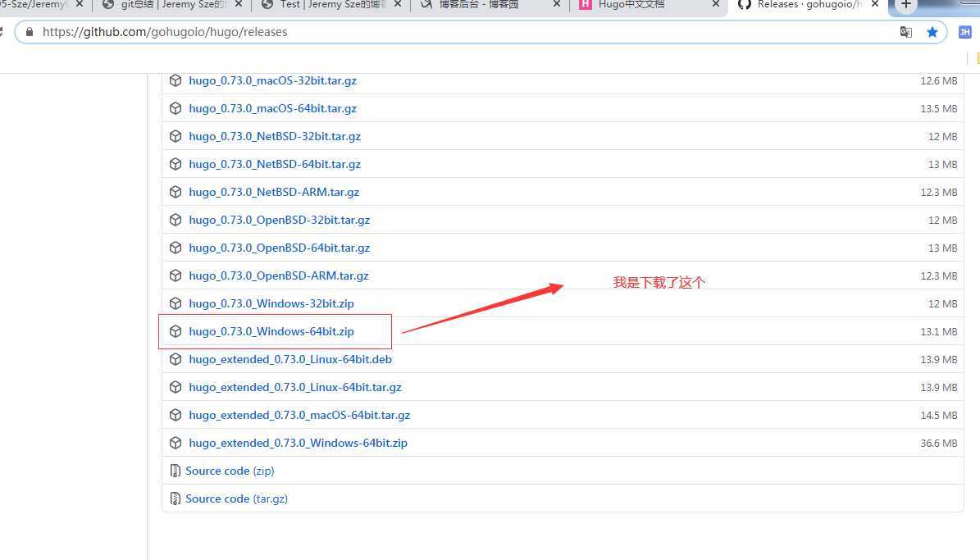Download Source code (tar.gz)
Screen dimensions: 980x560
click(x=236, y=499)
